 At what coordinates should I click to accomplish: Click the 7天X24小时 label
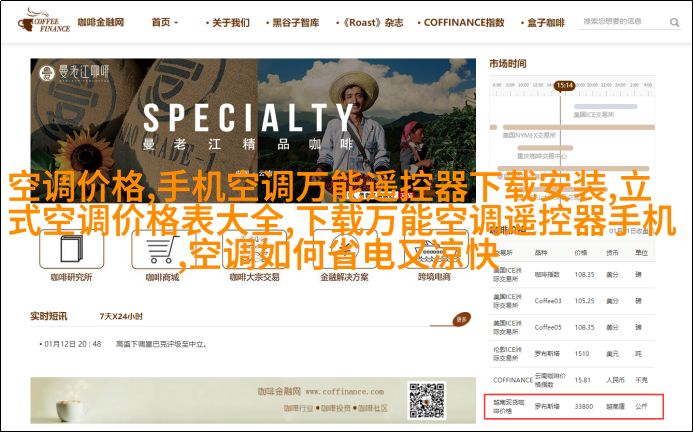pos(121,316)
